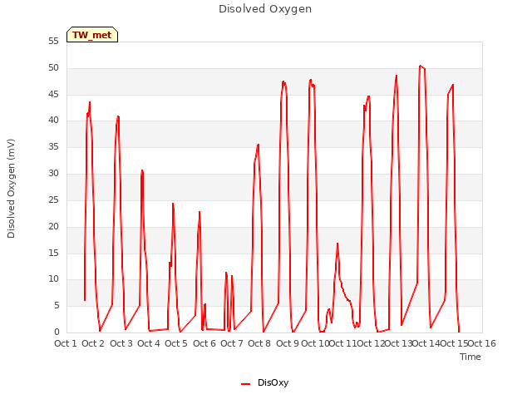The height and width of the screenshot is (399, 532).
Task: Click the y-axis value 15
Action: coord(53,253)
